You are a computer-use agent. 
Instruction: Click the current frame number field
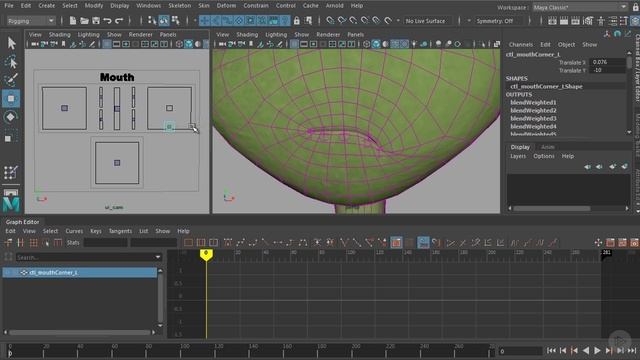[x=520, y=351]
